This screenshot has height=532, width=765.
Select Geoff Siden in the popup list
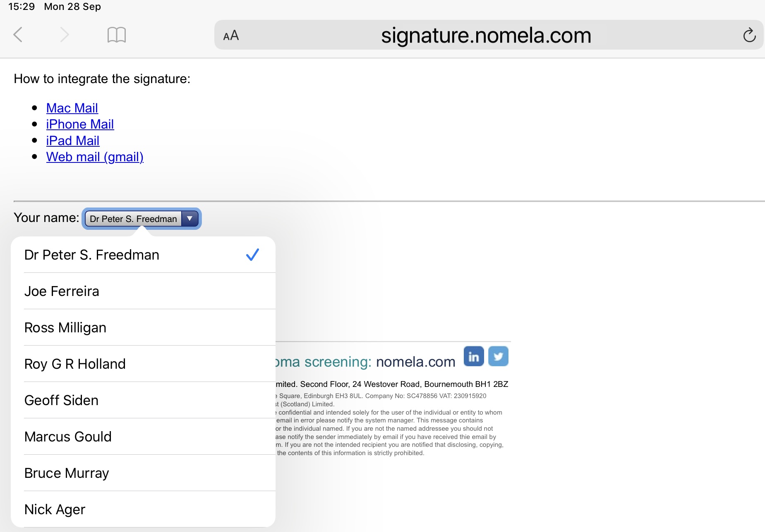tap(143, 400)
